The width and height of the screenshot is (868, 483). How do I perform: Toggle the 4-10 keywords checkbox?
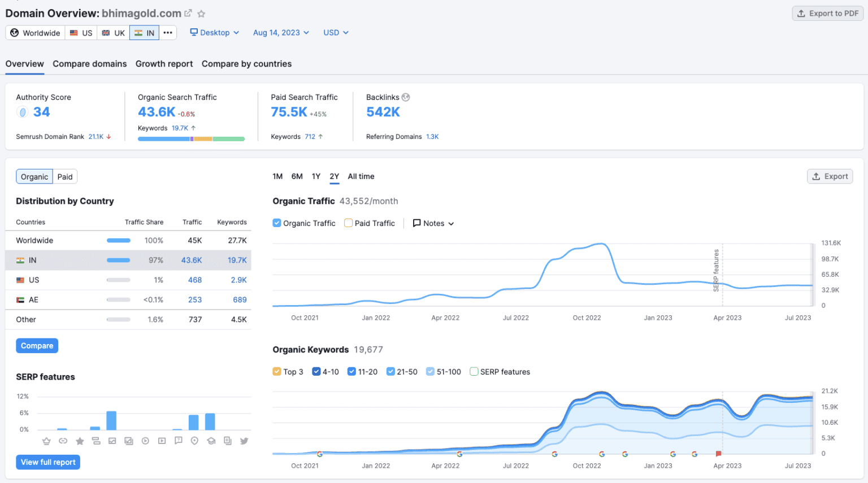pos(316,372)
